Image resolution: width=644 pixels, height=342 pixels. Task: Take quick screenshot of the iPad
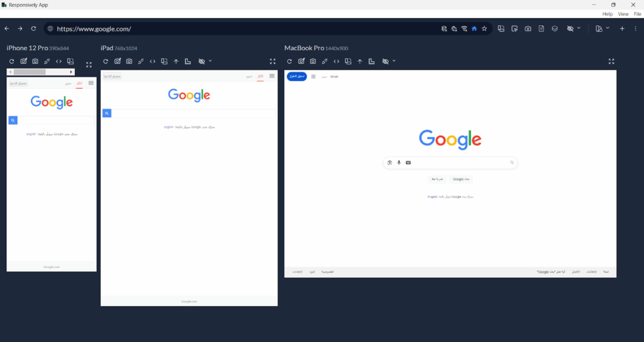pos(118,61)
